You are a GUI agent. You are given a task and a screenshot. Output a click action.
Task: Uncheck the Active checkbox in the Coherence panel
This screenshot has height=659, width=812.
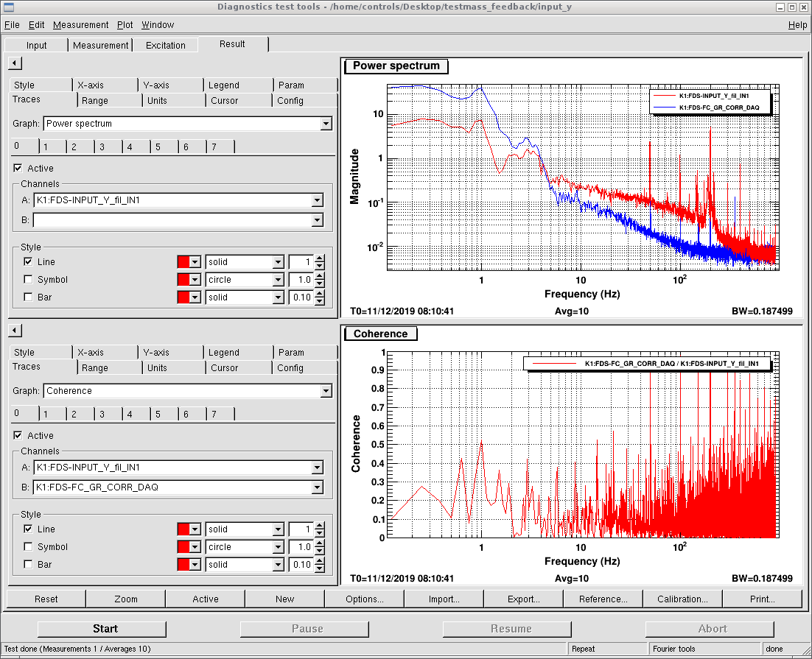pyautogui.click(x=18, y=436)
